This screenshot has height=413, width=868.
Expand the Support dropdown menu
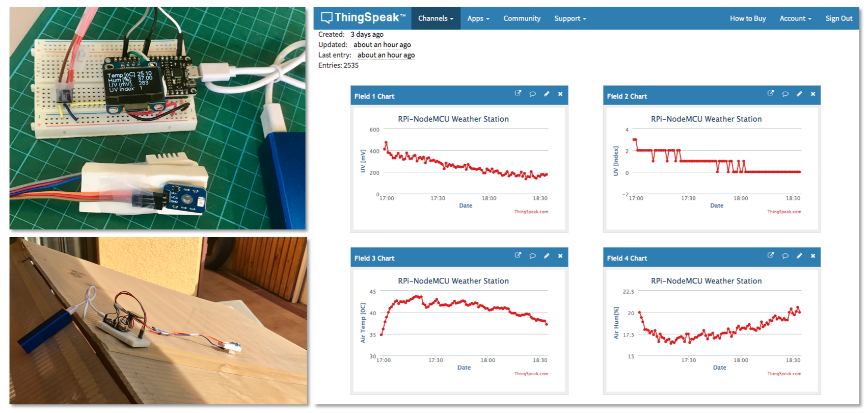point(570,18)
